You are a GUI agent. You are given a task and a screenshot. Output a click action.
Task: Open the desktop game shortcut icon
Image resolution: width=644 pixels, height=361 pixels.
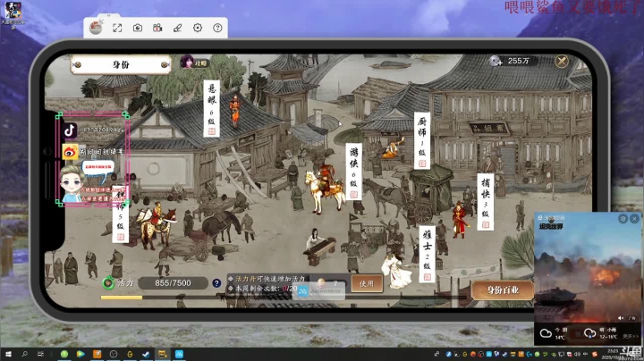click(x=13, y=13)
